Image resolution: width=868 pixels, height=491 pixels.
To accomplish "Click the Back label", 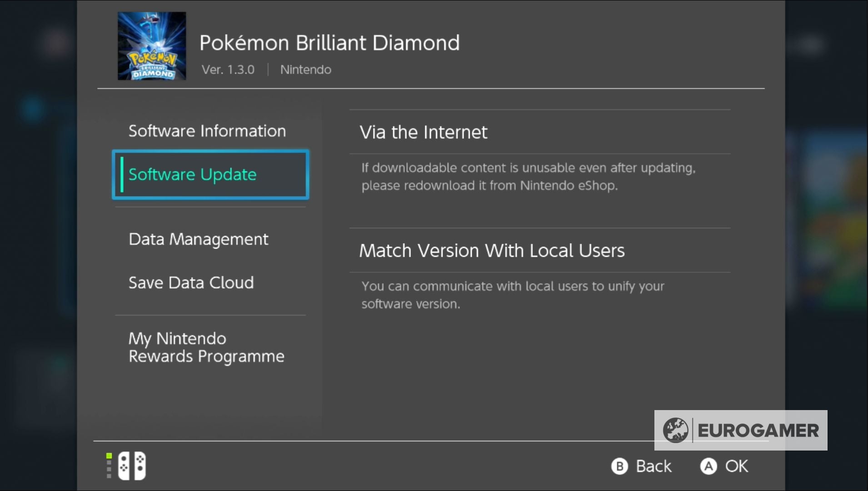I will pos(653,466).
